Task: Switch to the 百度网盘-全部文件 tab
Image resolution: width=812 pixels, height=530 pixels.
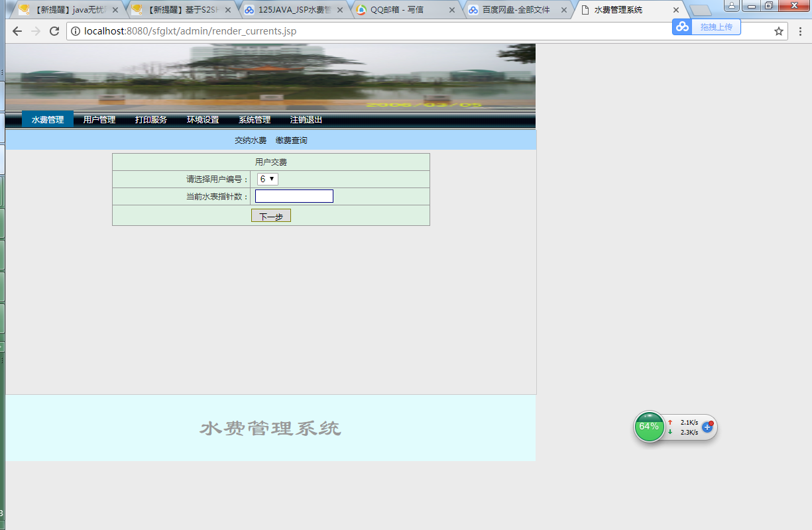Action: pyautogui.click(x=517, y=10)
